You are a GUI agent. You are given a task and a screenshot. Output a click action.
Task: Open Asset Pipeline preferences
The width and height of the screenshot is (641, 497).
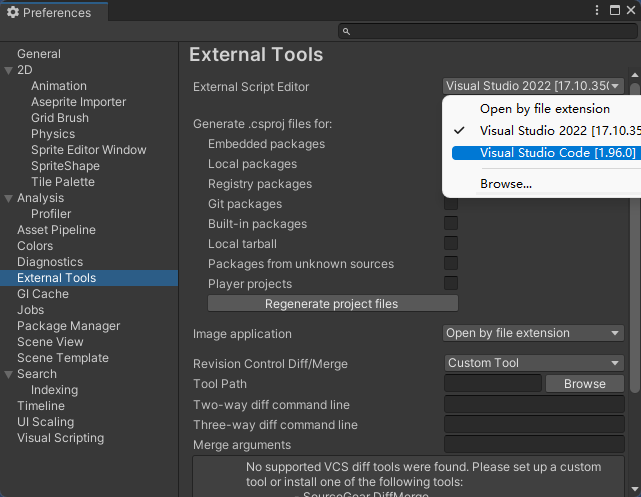click(x=56, y=230)
